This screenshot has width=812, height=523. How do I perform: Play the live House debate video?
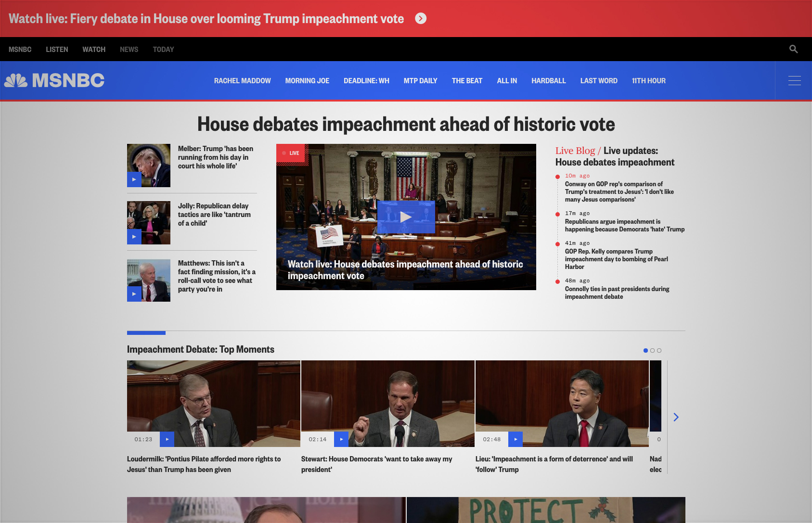click(406, 217)
